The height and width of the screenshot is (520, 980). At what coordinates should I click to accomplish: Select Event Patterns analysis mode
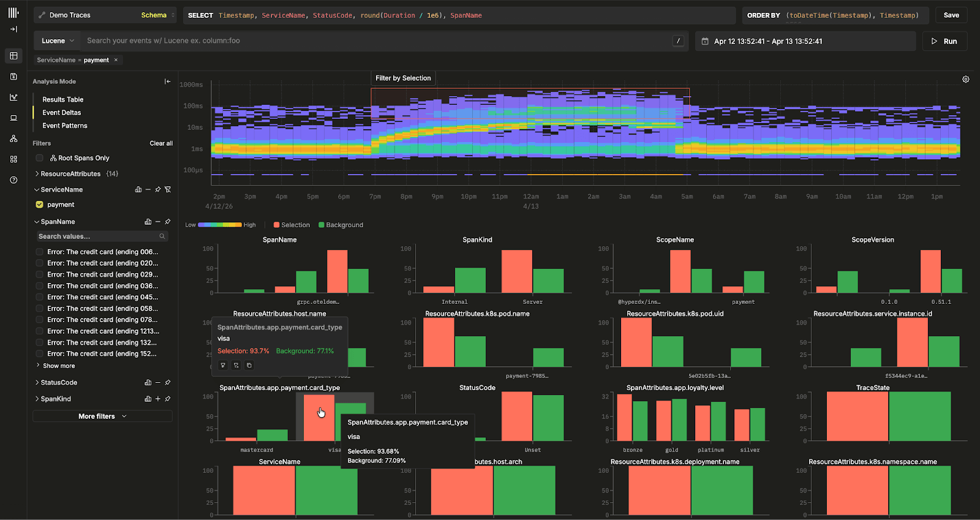64,126
